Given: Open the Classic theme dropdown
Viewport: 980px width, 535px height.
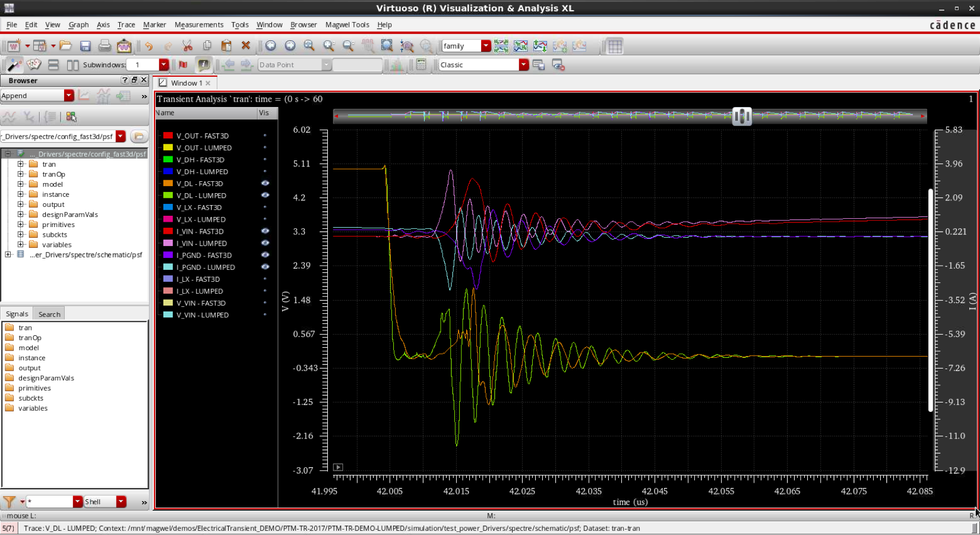Looking at the screenshot, I should (x=523, y=65).
